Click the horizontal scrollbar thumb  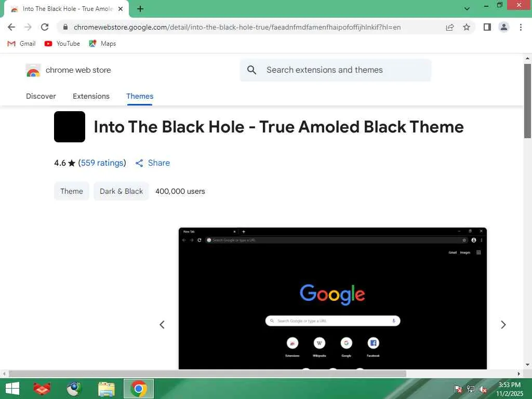208,374
